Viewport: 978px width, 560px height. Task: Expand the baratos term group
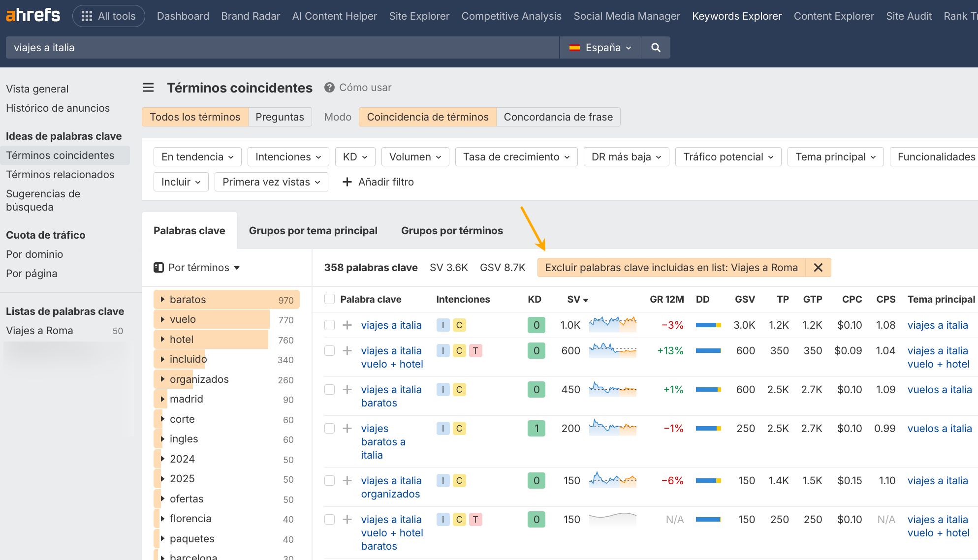(162, 299)
